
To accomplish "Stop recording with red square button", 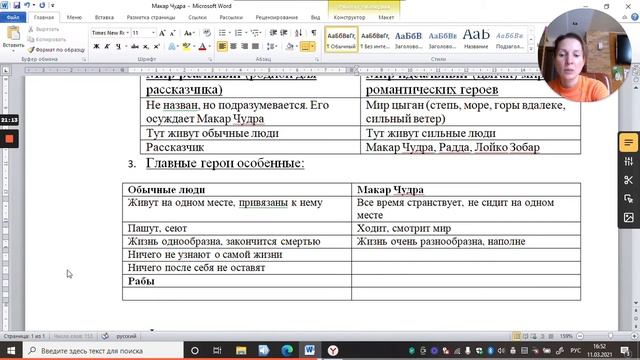I will (9, 139).
